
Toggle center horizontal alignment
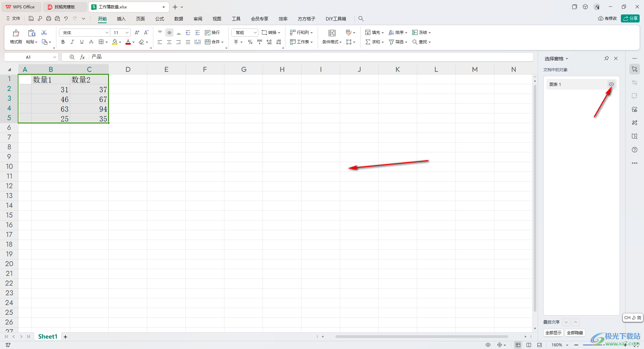(x=169, y=42)
